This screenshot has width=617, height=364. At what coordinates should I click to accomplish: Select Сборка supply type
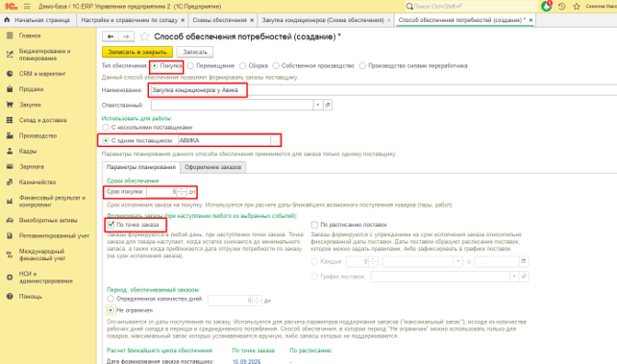243,65
